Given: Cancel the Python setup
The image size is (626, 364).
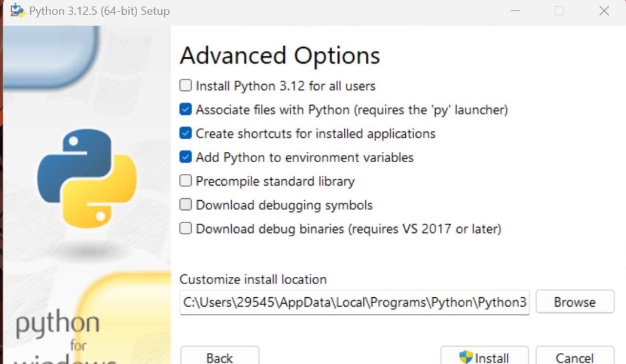Looking at the screenshot, I should click(x=574, y=356).
